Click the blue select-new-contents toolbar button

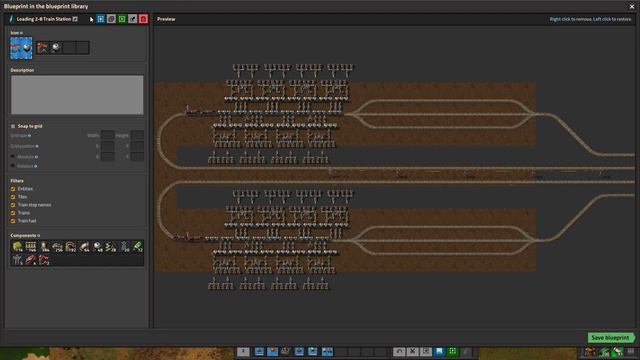pos(100,19)
